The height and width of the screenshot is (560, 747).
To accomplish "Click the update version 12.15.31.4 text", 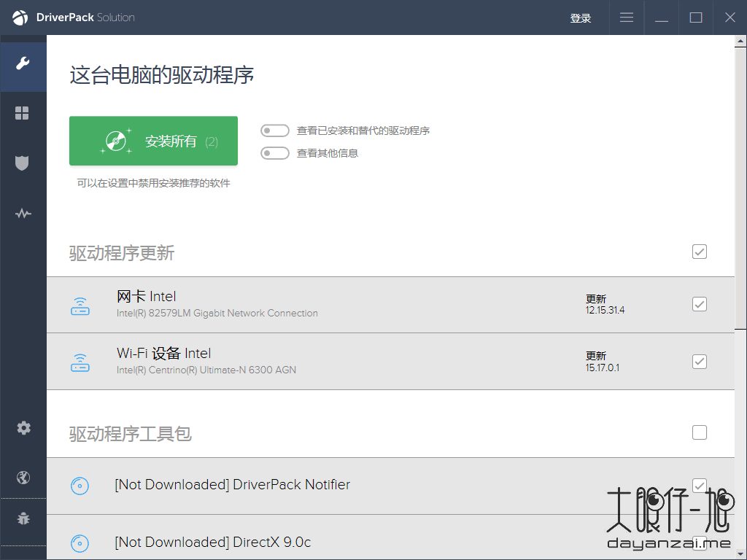I will (605, 310).
